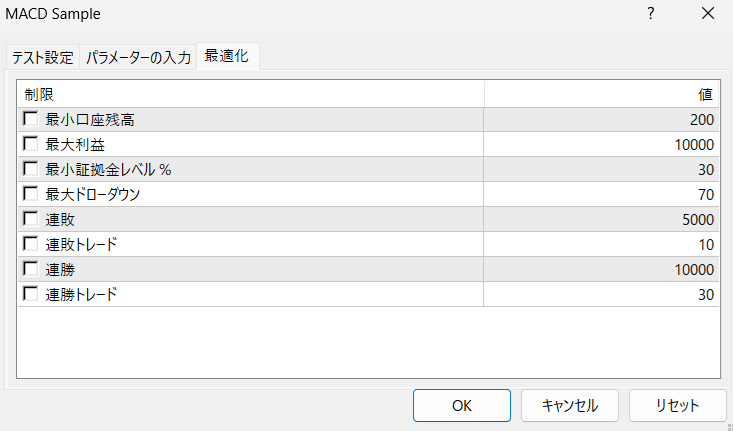Enable the 連勝トレード checkbox
The width and height of the screenshot is (733, 431).
tap(30, 294)
